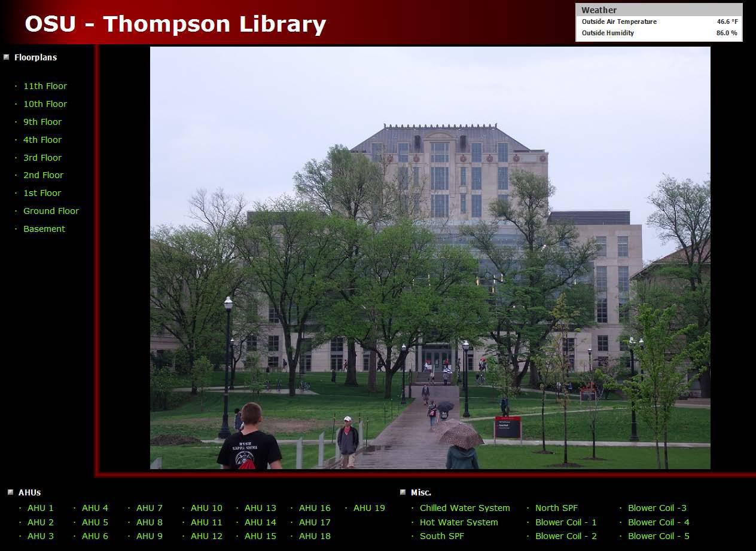Open the 10th Floor floorplan
This screenshot has height=551, width=756.
pyautogui.click(x=45, y=104)
